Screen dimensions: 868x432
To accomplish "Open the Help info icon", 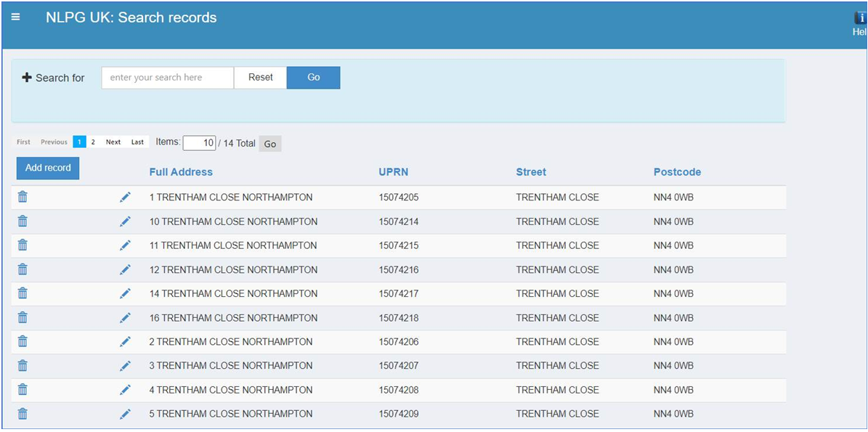I will click(x=860, y=19).
